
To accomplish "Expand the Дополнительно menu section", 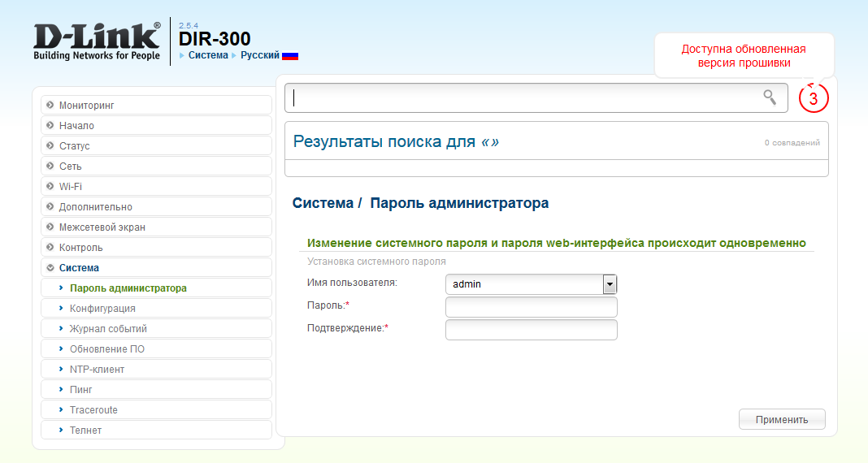I will (156, 207).
